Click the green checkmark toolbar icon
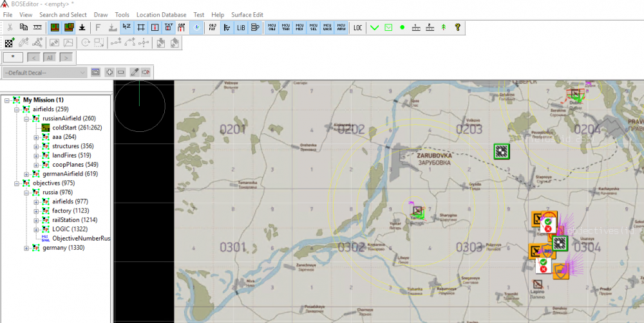Screen dimensions: 644x323 point(374,28)
